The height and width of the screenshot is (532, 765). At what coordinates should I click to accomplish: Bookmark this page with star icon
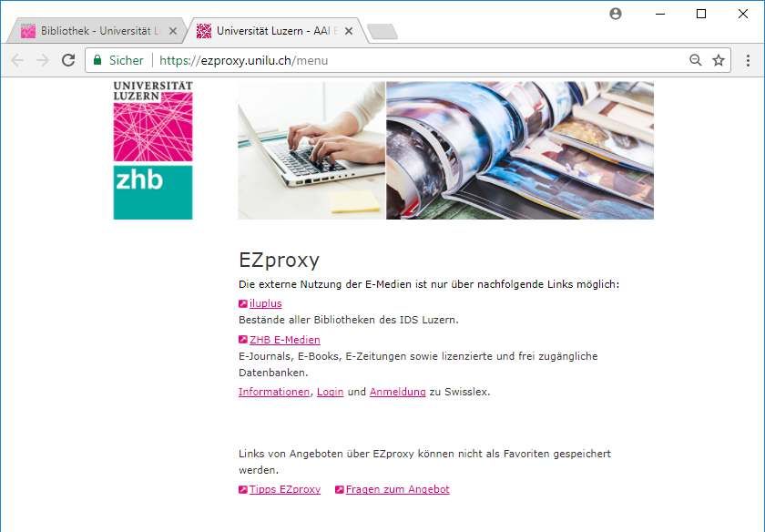[x=719, y=60]
